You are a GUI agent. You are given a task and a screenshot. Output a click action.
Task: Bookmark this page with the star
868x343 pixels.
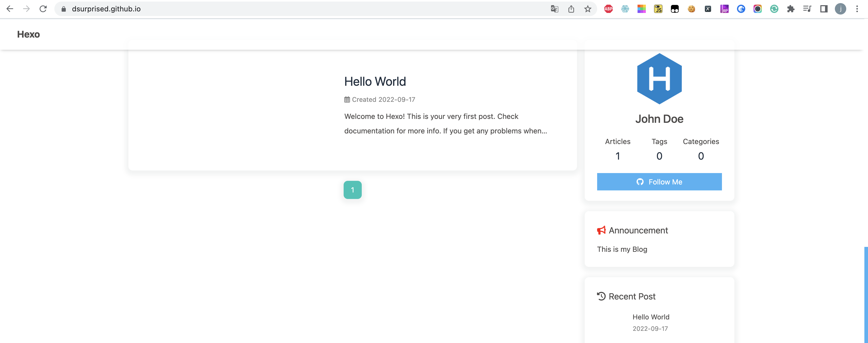click(x=588, y=9)
